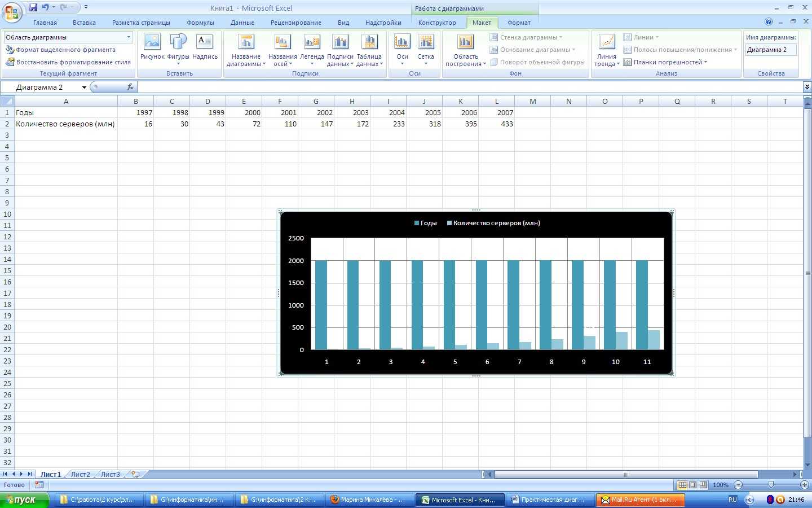Select the cell containing 433

coord(497,124)
